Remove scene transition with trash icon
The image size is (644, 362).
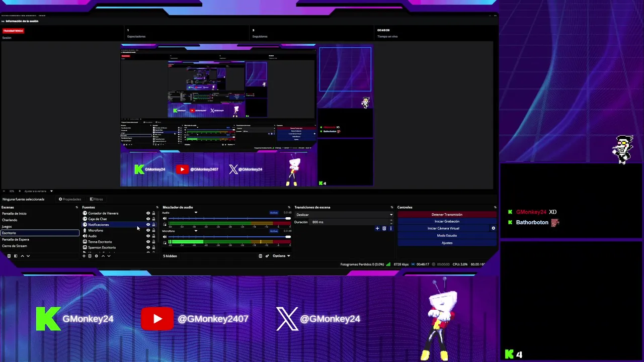tap(384, 228)
